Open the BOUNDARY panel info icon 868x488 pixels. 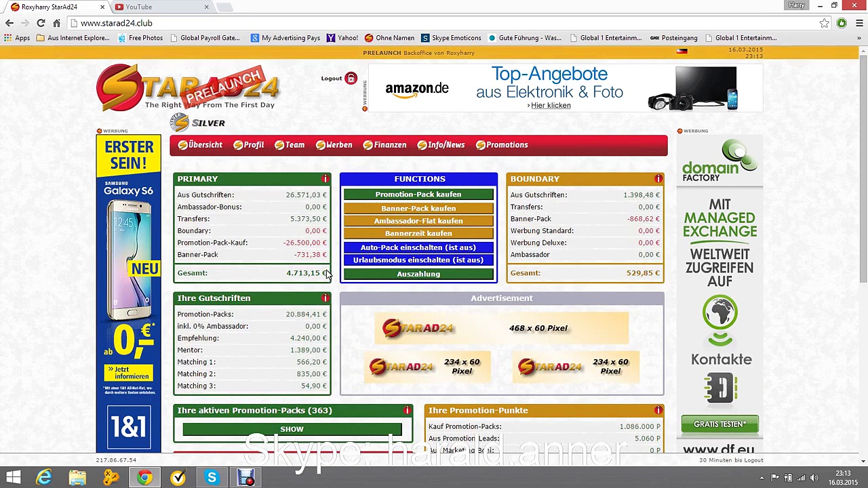click(x=658, y=179)
